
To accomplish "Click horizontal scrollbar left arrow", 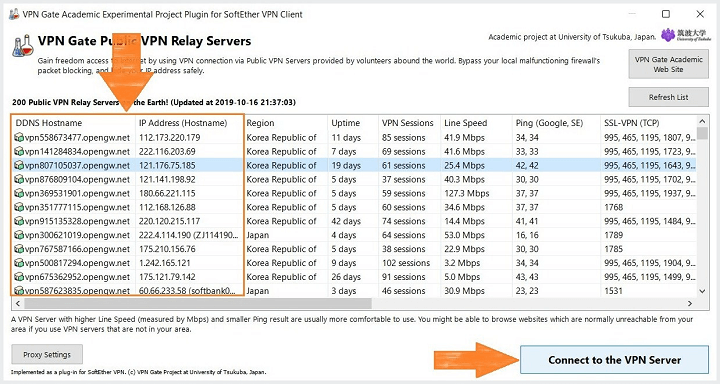I will (18, 304).
